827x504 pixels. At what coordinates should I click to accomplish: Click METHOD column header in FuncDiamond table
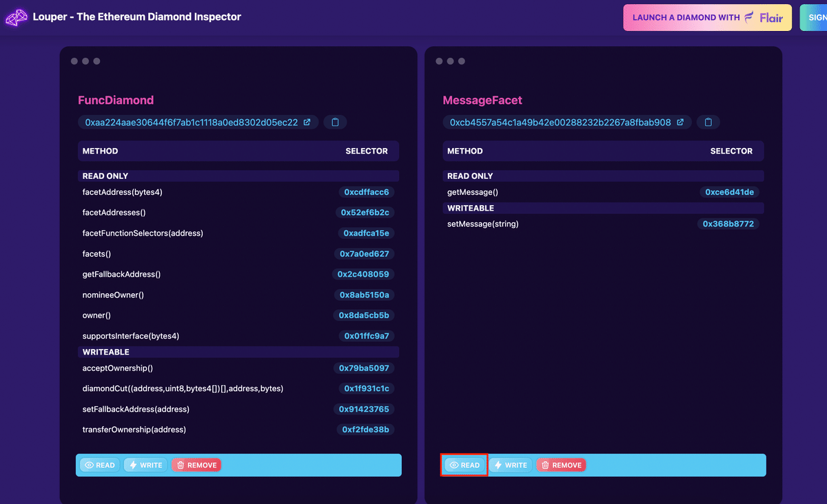101,151
